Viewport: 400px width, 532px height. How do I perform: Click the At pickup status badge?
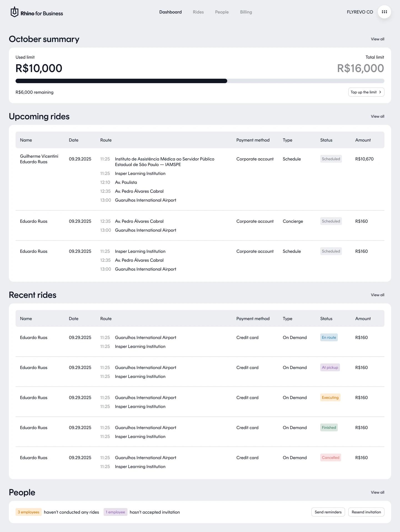pos(330,367)
